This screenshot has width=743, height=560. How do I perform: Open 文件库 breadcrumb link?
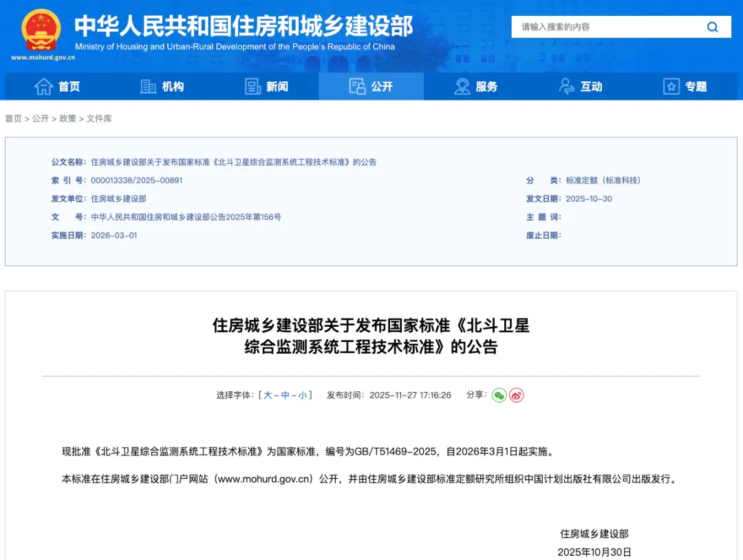(x=99, y=119)
